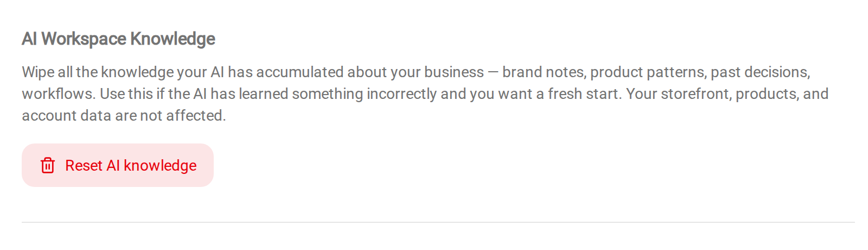Screen dimensions: 868x250
Task: Click the word 'Workspace' in the heading
Action: pos(84,39)
